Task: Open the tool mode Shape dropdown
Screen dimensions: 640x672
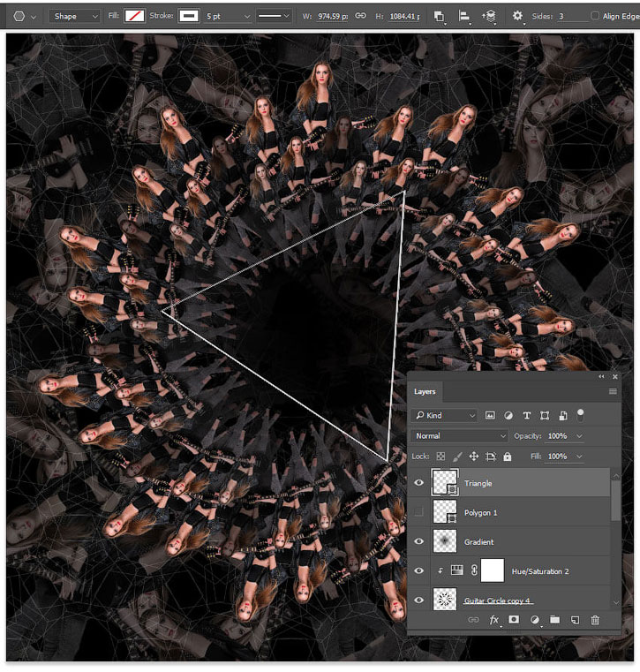Action: (x=75, y=16)
